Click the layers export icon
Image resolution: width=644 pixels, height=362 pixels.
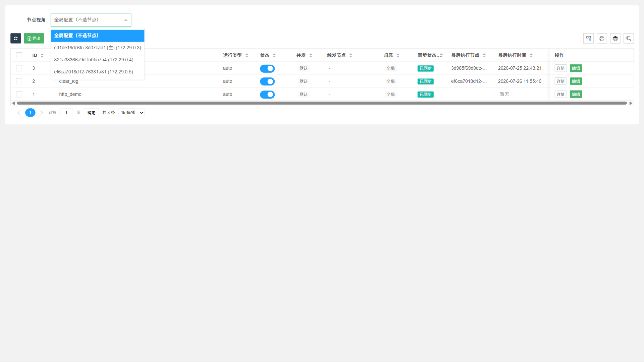click(615, 39)
